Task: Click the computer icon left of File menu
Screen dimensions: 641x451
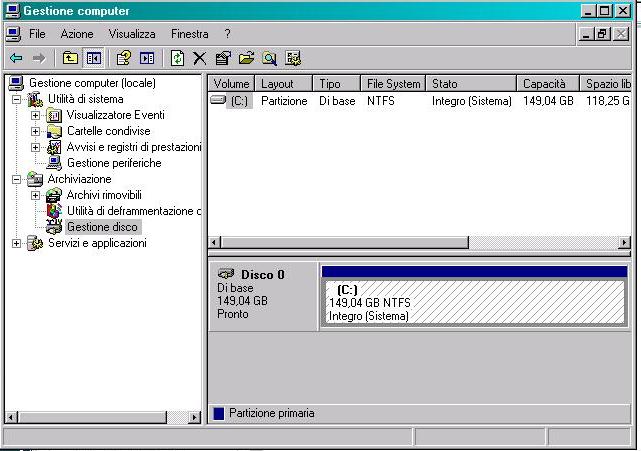Action: tap(13, 34)
